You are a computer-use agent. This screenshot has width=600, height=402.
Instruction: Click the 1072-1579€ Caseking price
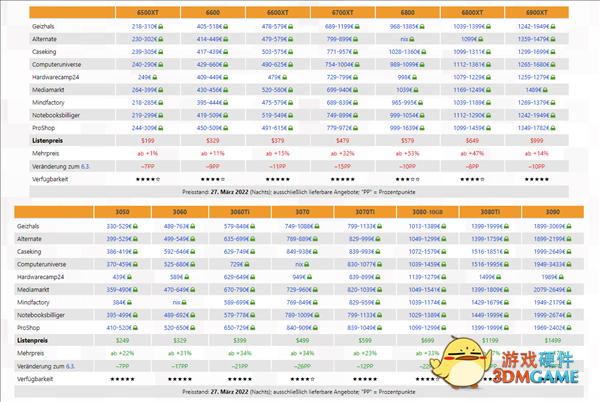[425, 251]
